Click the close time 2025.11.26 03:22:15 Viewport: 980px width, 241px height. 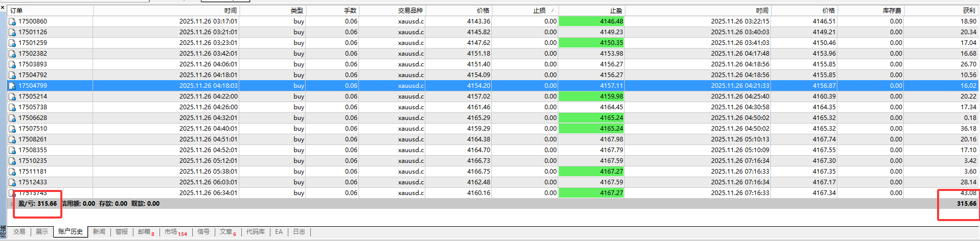point(740,21)
